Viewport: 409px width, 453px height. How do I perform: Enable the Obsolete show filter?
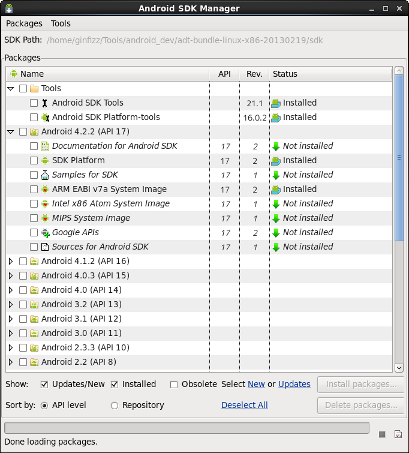(x=174, y=385)
